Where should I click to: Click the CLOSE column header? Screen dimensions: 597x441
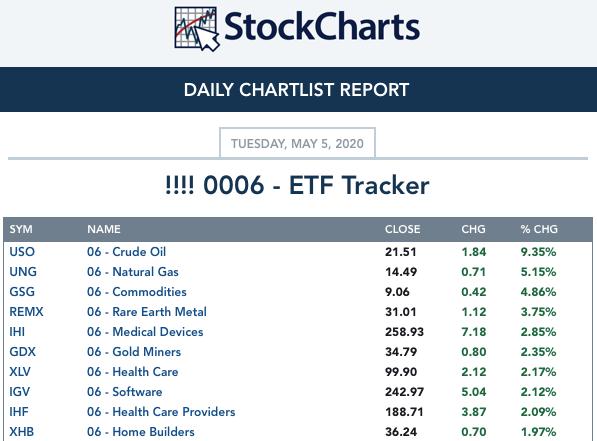pos(402,229)
